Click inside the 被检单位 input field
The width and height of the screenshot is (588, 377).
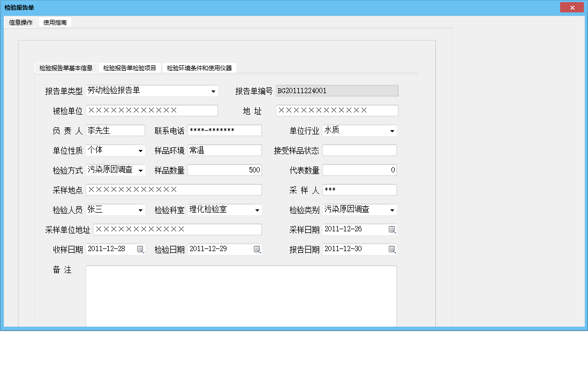tap(152, 110)
